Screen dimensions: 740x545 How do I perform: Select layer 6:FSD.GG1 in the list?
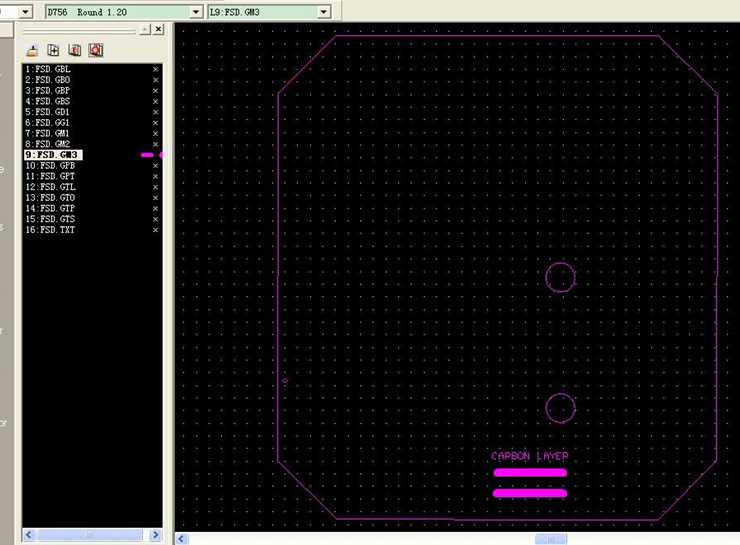(47, 123)
